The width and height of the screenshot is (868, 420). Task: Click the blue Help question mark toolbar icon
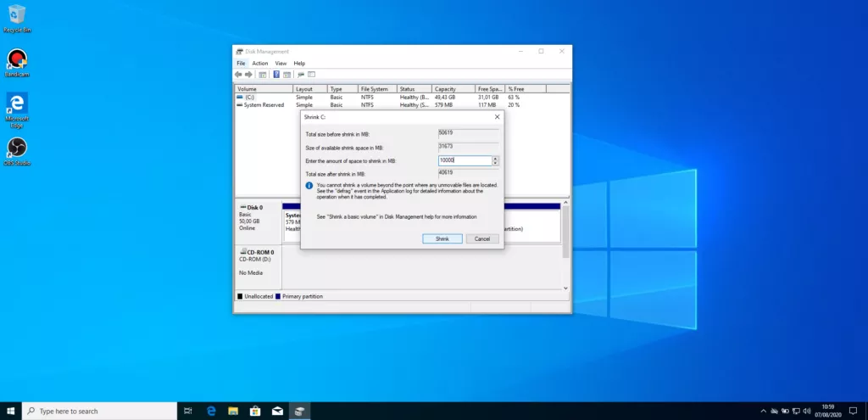(x=275, y=75)
